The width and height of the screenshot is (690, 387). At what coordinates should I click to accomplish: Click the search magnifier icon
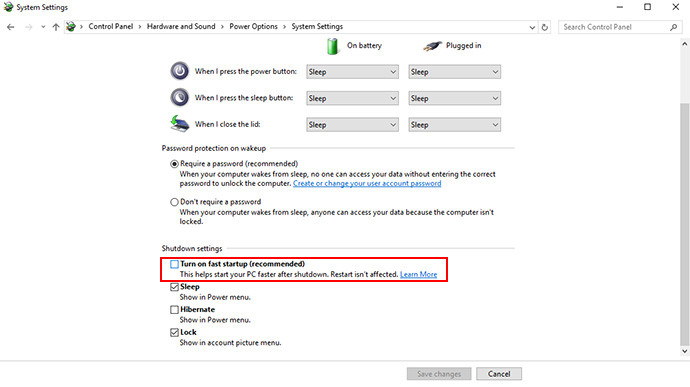(673, 27)
